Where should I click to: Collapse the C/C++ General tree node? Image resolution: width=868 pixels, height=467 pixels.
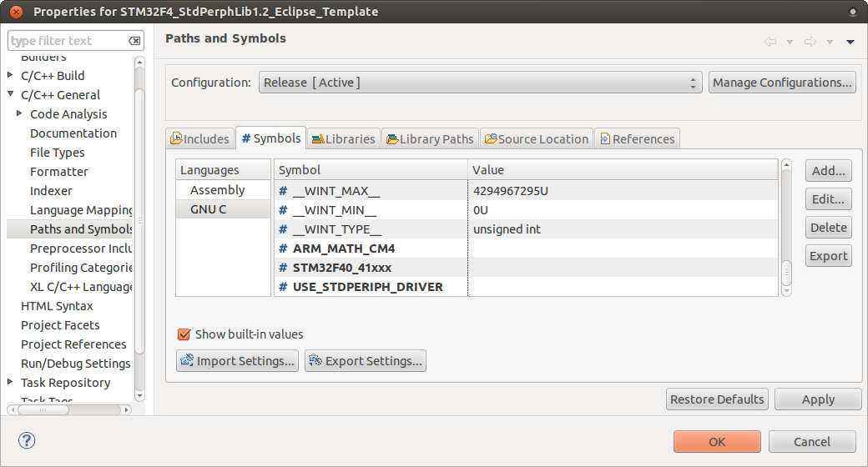(10, 94)
